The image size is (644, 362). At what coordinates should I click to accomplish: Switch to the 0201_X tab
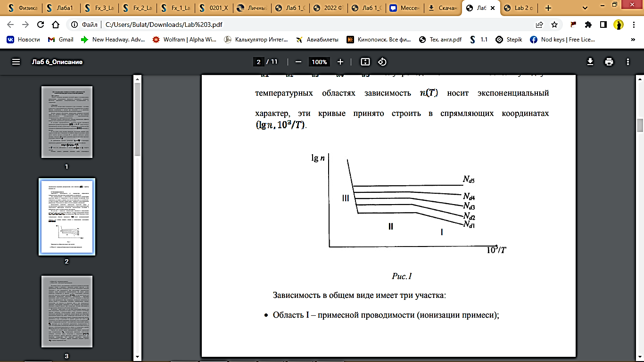coord(215,8)
